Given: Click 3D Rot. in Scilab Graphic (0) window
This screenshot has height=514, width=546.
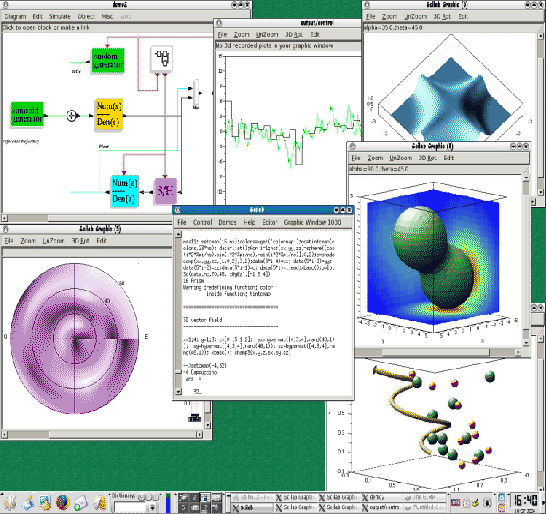Looking at the screenshot, I should [x=427, y=158].
